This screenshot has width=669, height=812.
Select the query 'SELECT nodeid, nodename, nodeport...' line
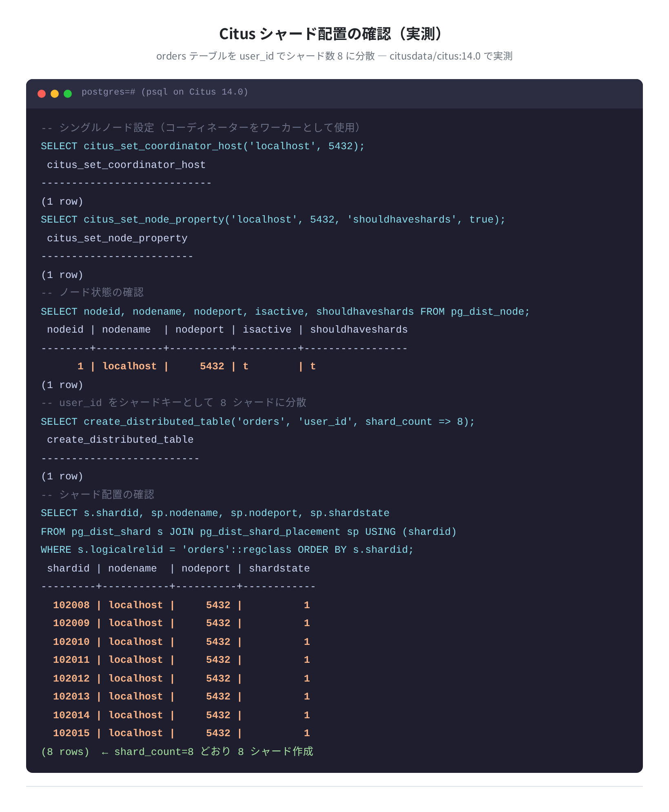(285, 312)
